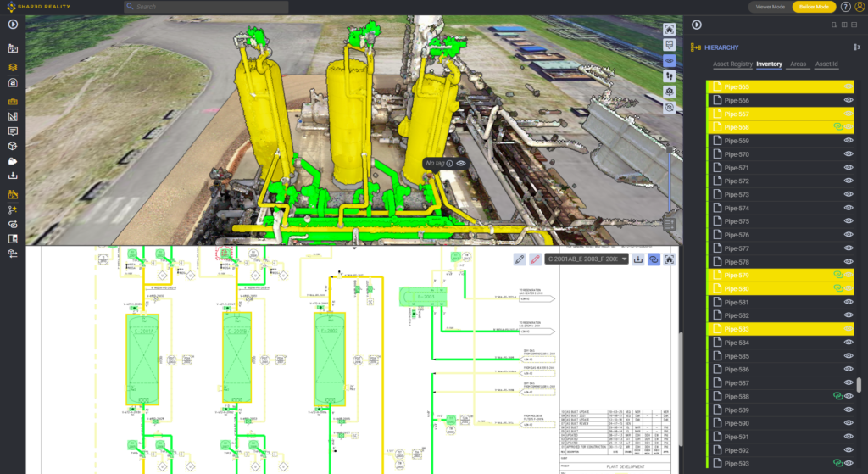This screenshot has height=474, width=868.
Task: Select the single panel layout icon
Action: point(834,25)
